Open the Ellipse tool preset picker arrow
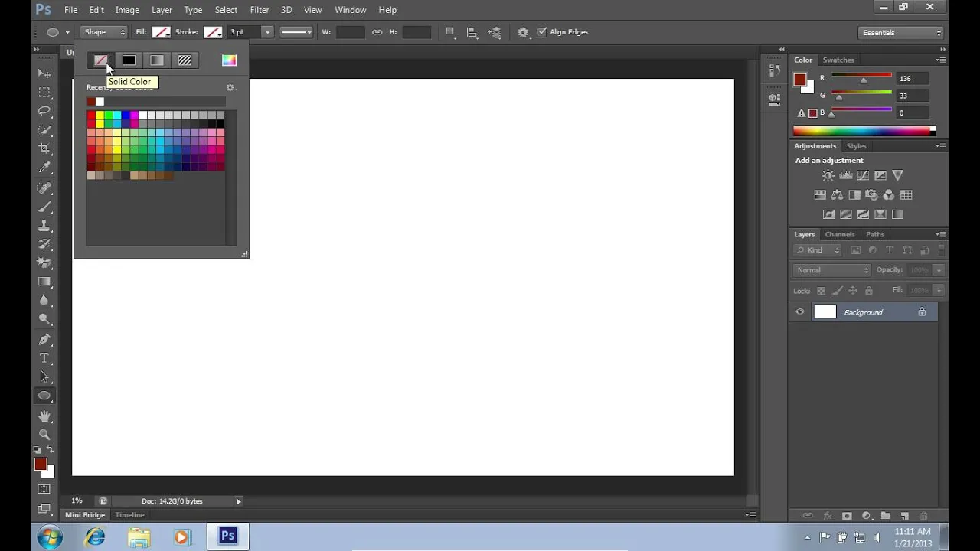This screenshot has width=980, height=551. point(67,32)
